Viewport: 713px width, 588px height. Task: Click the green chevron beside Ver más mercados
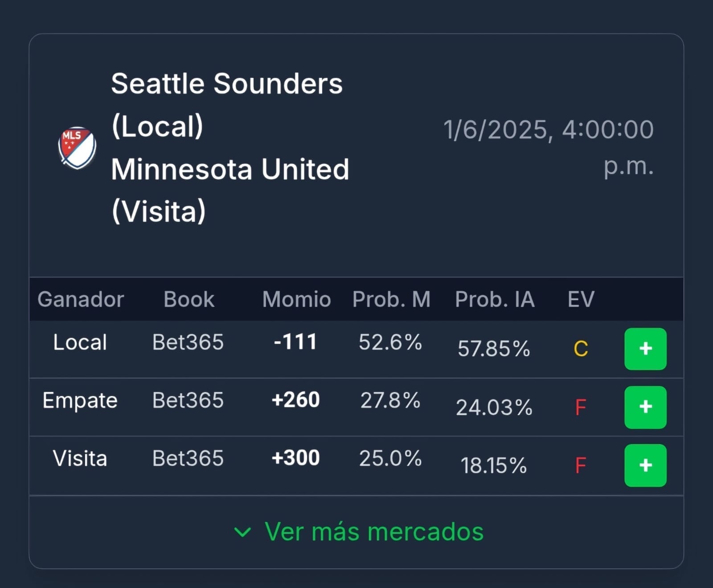tap(242, 532)
